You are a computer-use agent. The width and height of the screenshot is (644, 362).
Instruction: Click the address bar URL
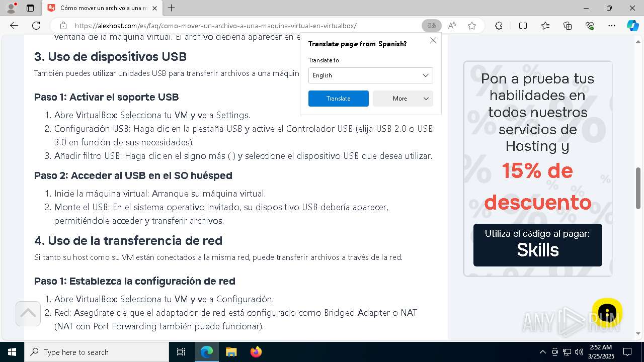pos(215,26)
